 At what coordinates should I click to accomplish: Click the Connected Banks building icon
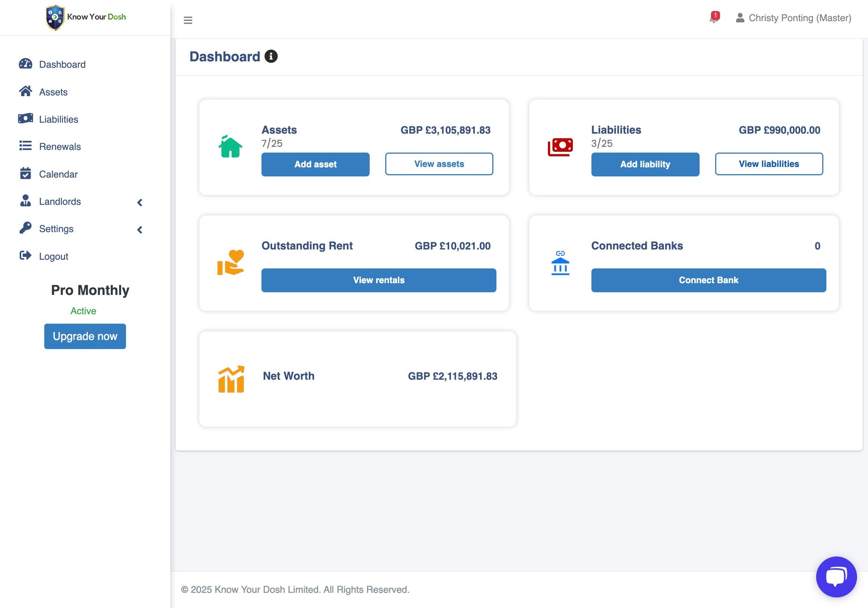pos(560,263)
